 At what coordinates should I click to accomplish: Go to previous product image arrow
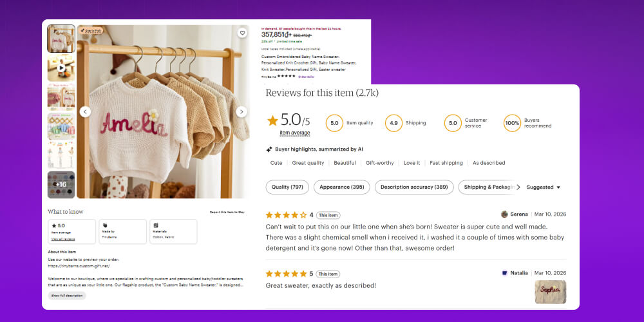tap(85, 111)
